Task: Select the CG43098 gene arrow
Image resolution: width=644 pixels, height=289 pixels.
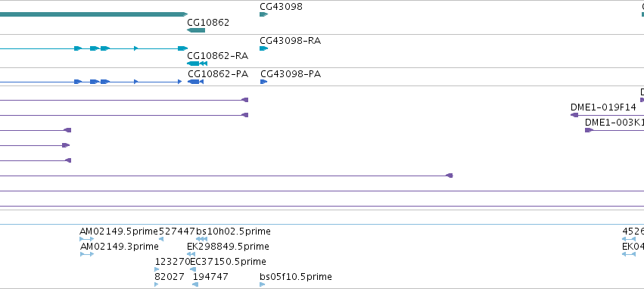Action: [x=263, y=14]
